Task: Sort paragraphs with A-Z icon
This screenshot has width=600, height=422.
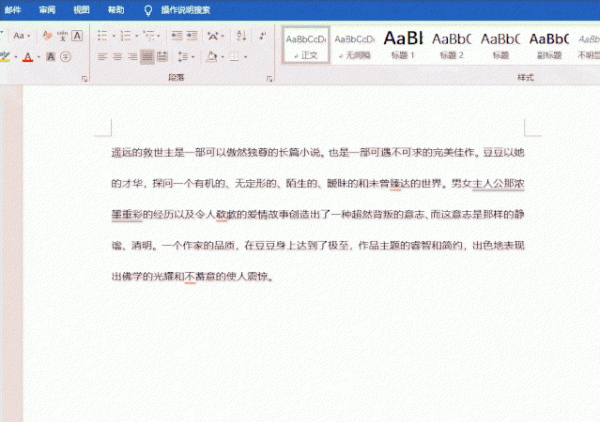Action: 241,36
